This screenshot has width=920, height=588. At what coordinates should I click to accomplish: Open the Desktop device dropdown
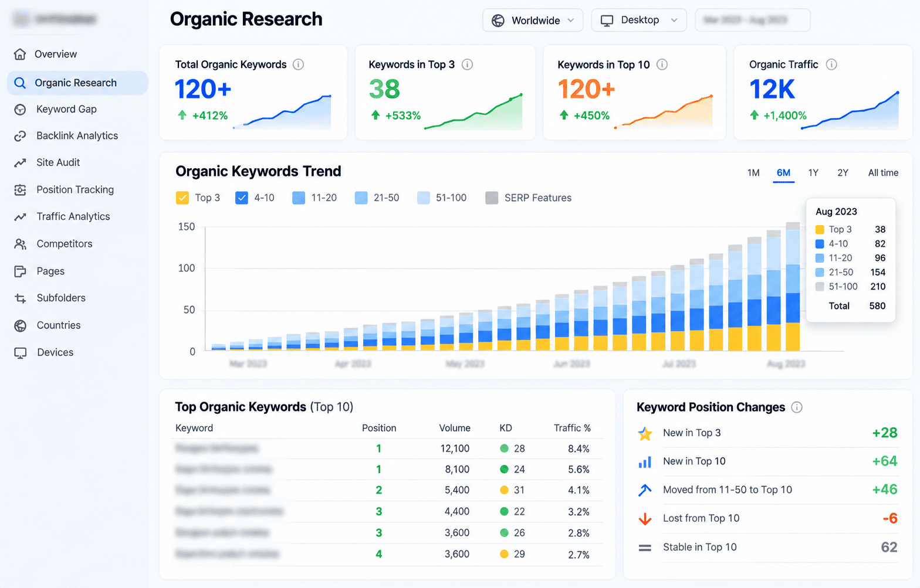(639, 20)
